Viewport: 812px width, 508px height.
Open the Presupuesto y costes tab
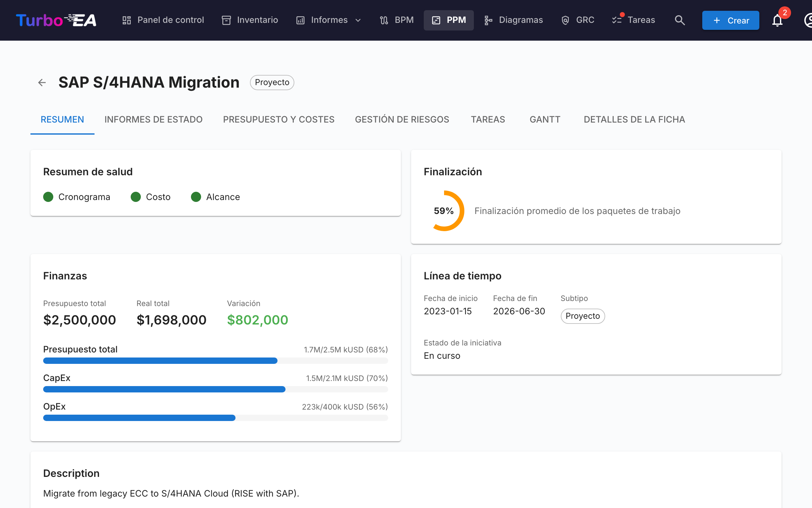[x=279, y=119]
